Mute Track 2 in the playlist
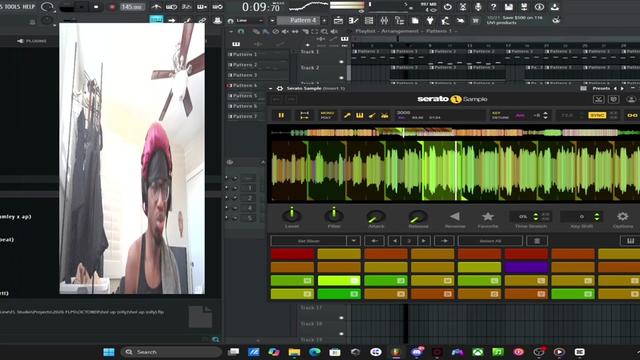640x360 pixels. coord(342,78)
